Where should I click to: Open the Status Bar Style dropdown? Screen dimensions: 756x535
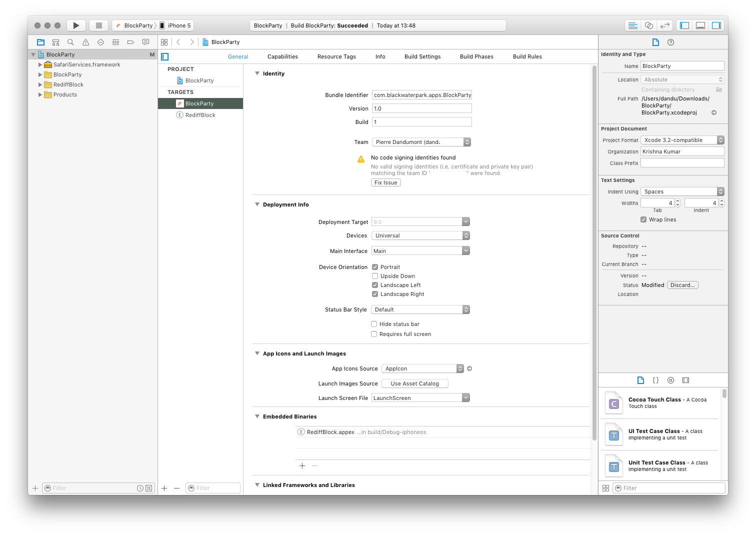[x=420, y=309]
